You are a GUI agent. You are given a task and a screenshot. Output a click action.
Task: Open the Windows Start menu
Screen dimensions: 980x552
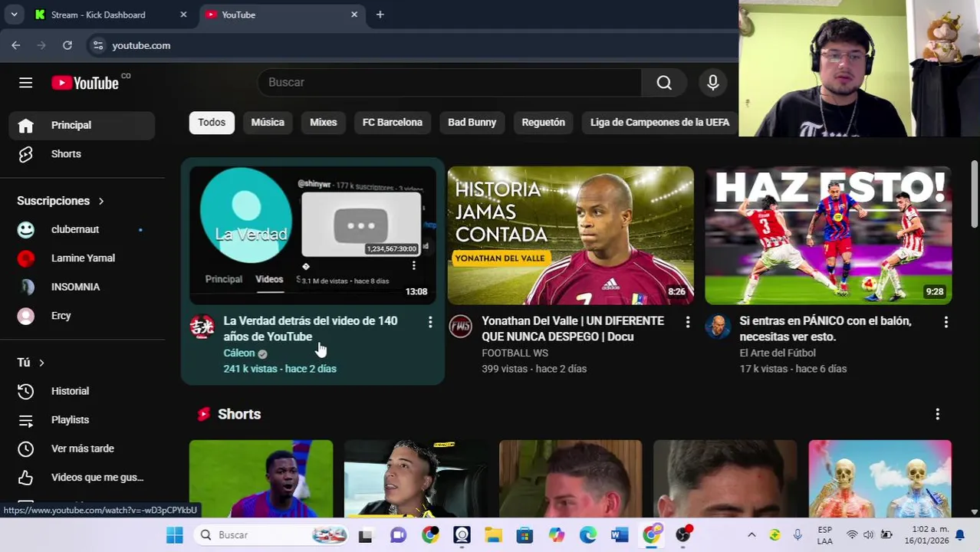[175, 535]
